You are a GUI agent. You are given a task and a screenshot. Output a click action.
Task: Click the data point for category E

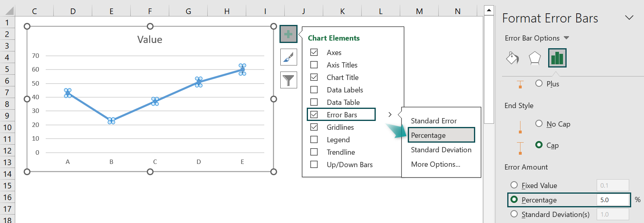tap(242, 70)
